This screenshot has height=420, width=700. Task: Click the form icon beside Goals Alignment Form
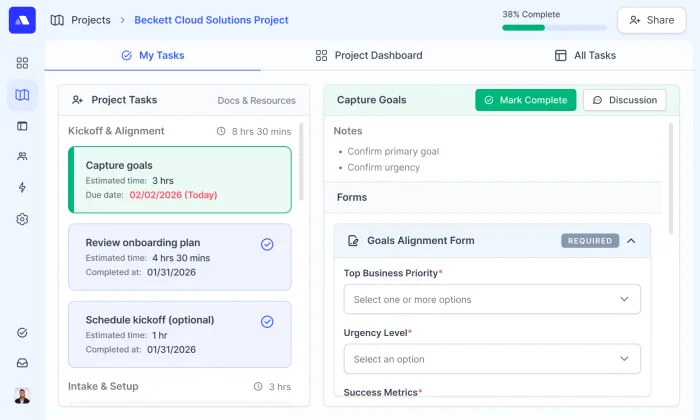point(353,241)
